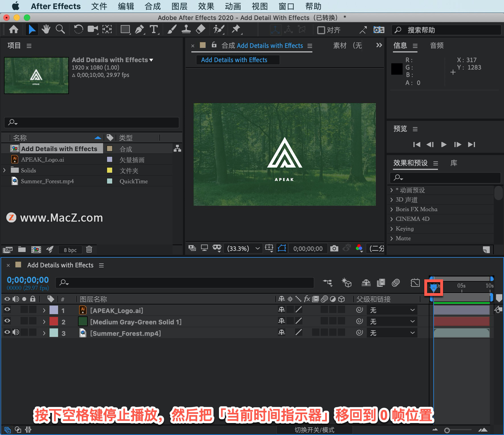Hide the APEAK_Logo.ai layer
This screenshot has width=504, height=435.
point(7,309)
